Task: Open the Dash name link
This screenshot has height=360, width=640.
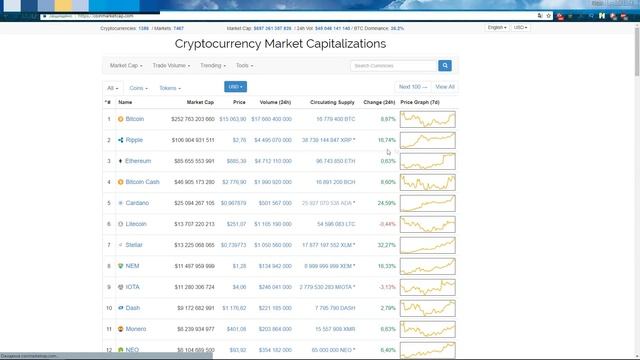Action: pos(133,308)
